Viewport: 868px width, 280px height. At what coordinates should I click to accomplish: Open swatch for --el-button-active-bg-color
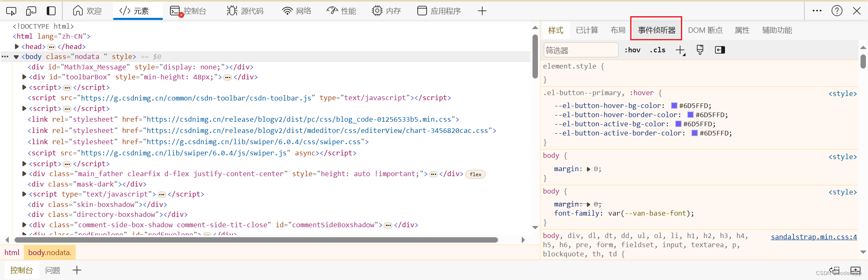coord(678,124)
